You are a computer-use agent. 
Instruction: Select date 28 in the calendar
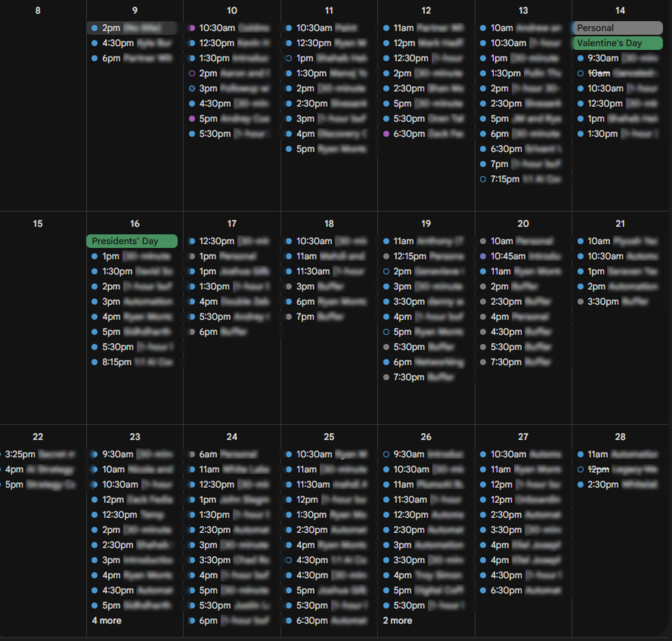(620, 437)
